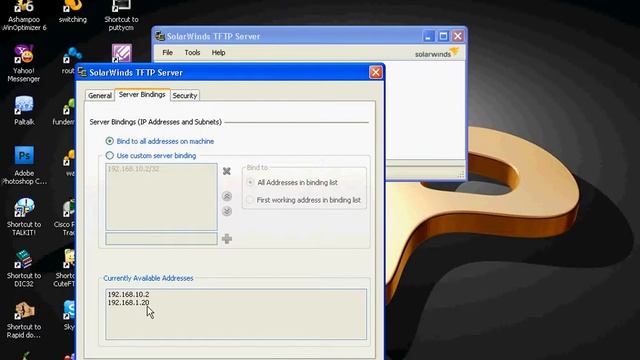The width and height of the screenshot is (640, 360).
Task: Maximize the main SolarWinds TFTP Server window
Action: click(443, 36)
